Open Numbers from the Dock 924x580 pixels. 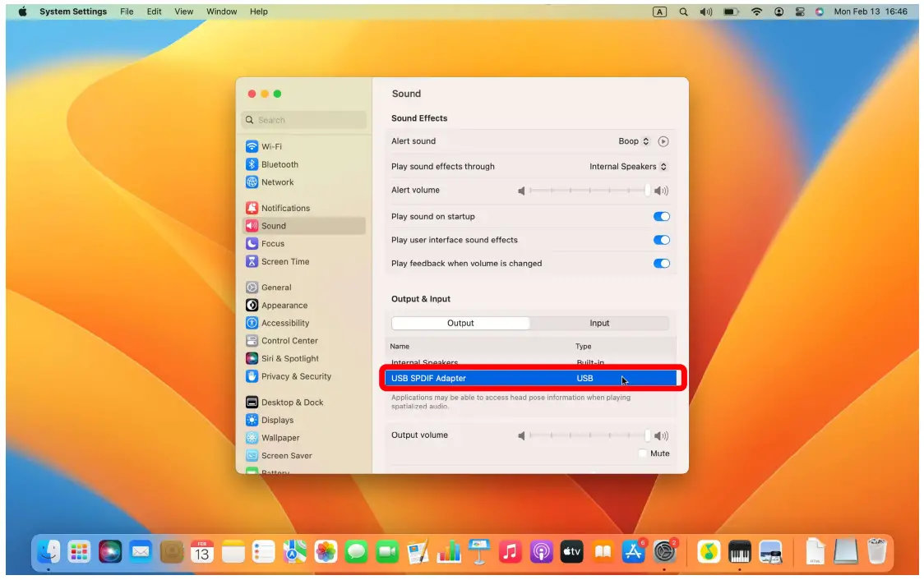click(449, 552)
